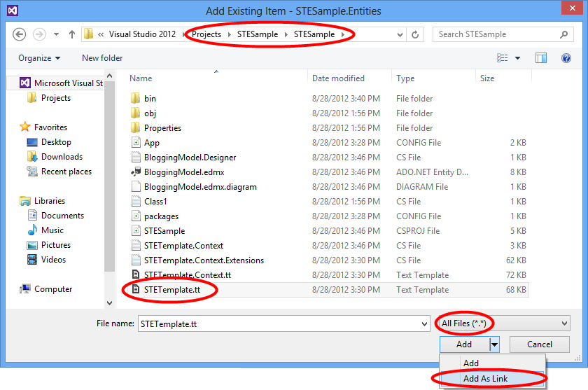Open the view options dropdown arrow

517,58
